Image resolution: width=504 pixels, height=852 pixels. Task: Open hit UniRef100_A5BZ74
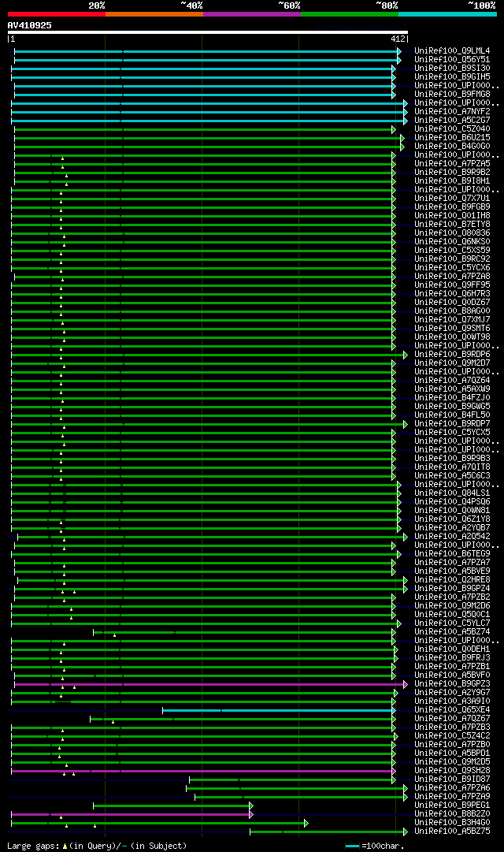tap(452, 632)
